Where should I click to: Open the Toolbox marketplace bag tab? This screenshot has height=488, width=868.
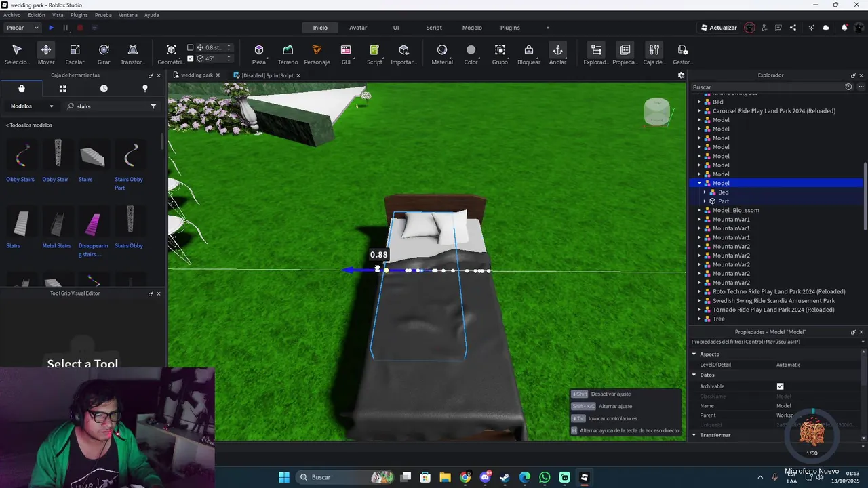click(22, 89)
